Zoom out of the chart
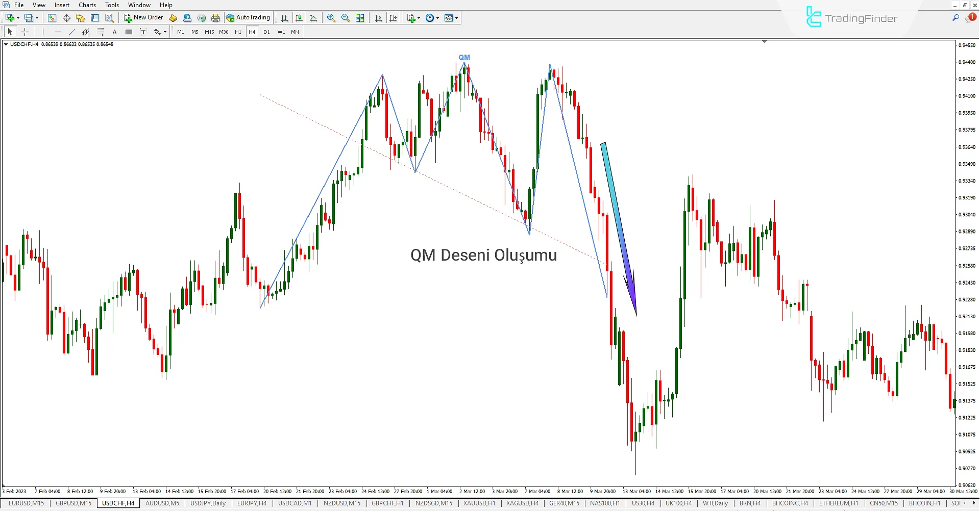980x511 pixels. pyautogui.click(x=346, y=18)
